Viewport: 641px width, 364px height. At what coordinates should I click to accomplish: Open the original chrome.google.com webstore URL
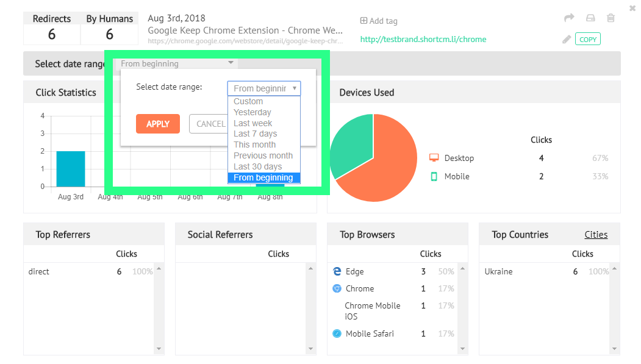(x=245, y=41)
